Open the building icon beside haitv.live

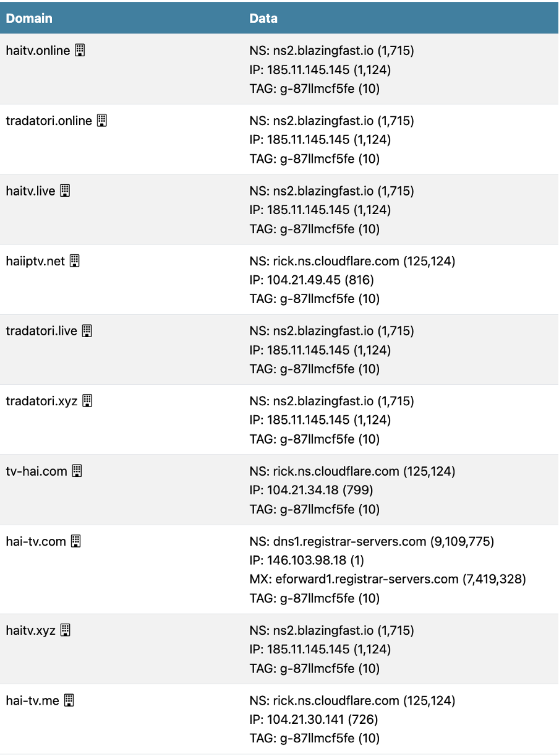tap(65, 191)
